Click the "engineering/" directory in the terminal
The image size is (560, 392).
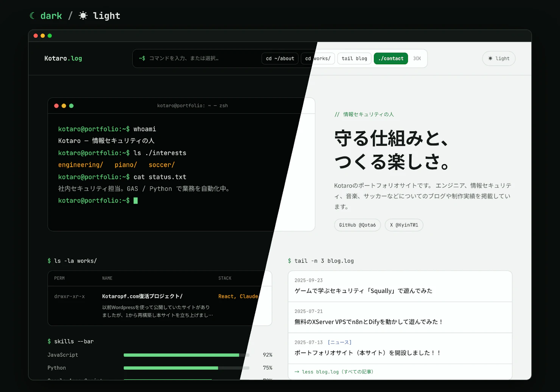click(81, 165)
